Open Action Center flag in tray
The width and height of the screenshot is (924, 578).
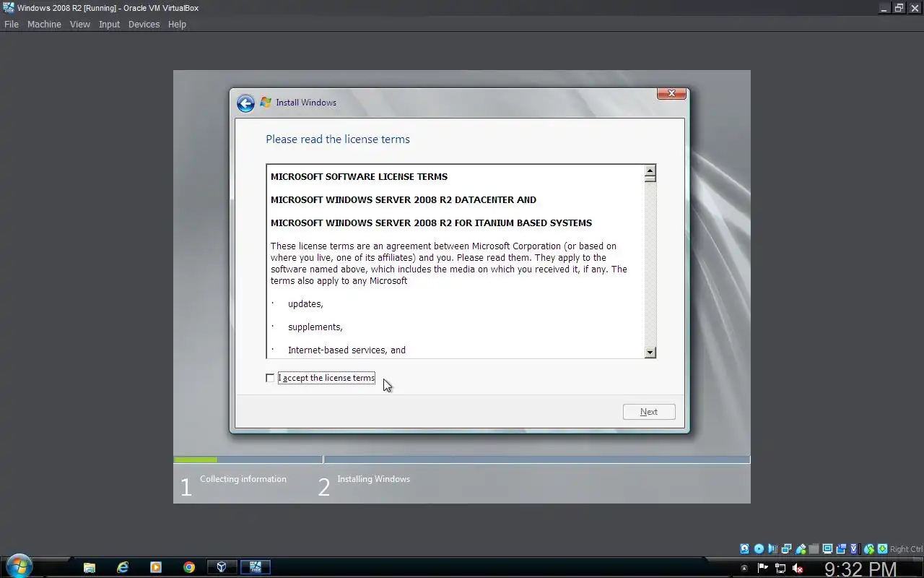pos(762,568)
